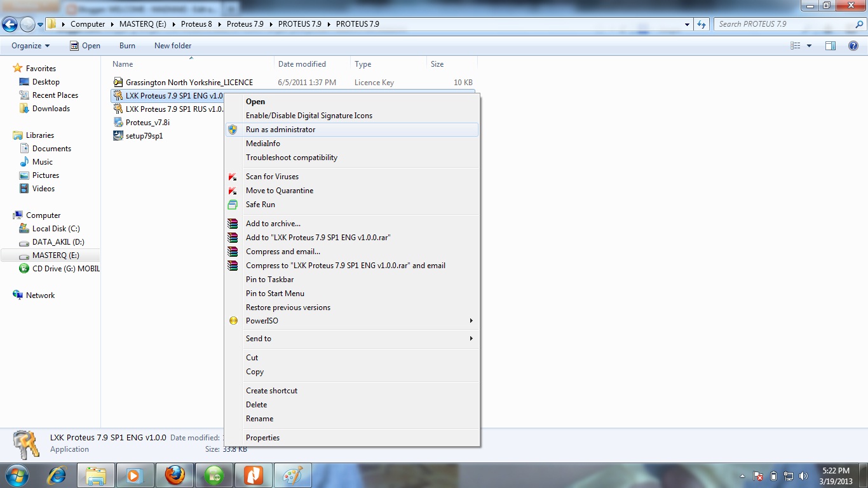Click the preview pane icon

(830, 45)
